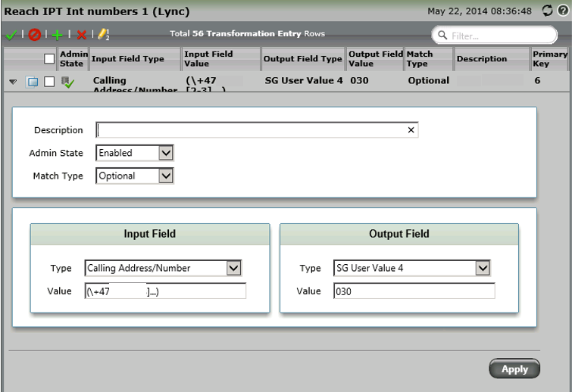Sort by the Input Field Type column header
The width and height of the screenshot is (572, 392).
[135, 59]
